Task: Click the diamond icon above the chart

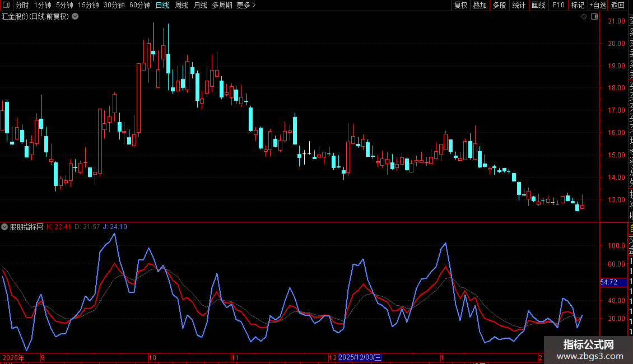Action: click(584, 17)
